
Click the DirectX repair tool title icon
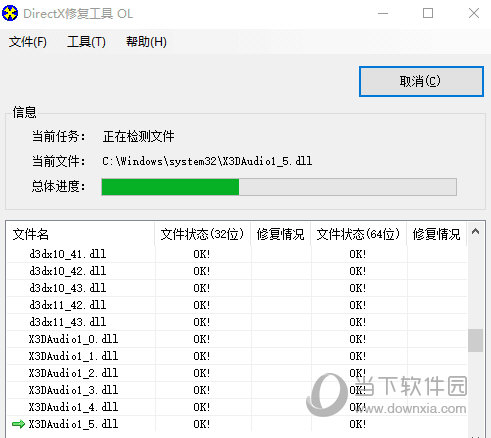(10, 13)
